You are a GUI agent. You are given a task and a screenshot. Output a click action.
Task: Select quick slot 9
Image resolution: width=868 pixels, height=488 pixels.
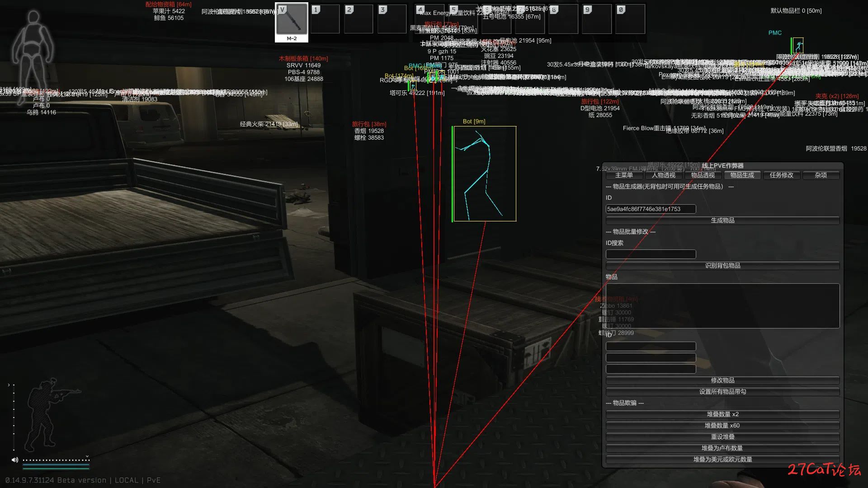click(x=597, y=19)
